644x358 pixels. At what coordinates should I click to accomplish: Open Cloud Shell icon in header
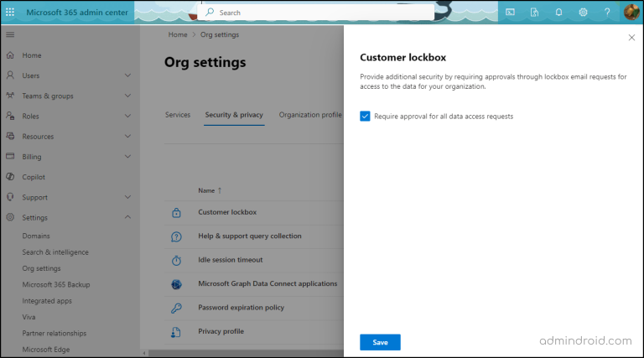pos(510,13)
